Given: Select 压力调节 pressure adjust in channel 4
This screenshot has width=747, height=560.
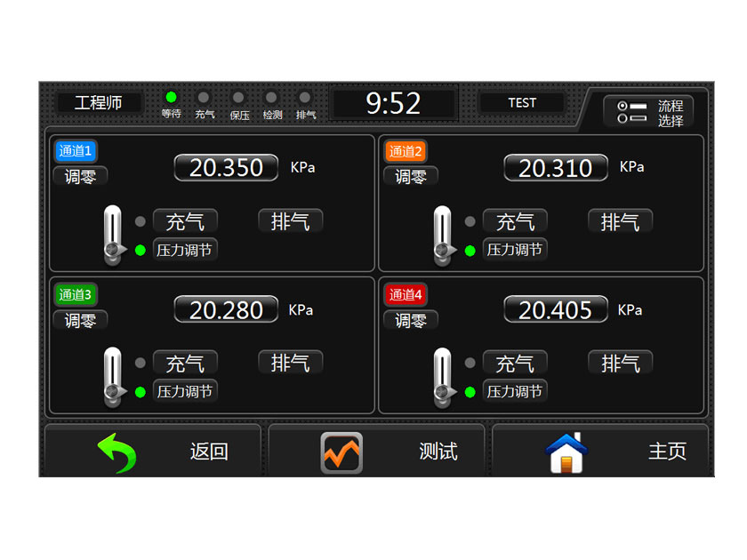Looking at the screenshot, I should tap(514, 391).
